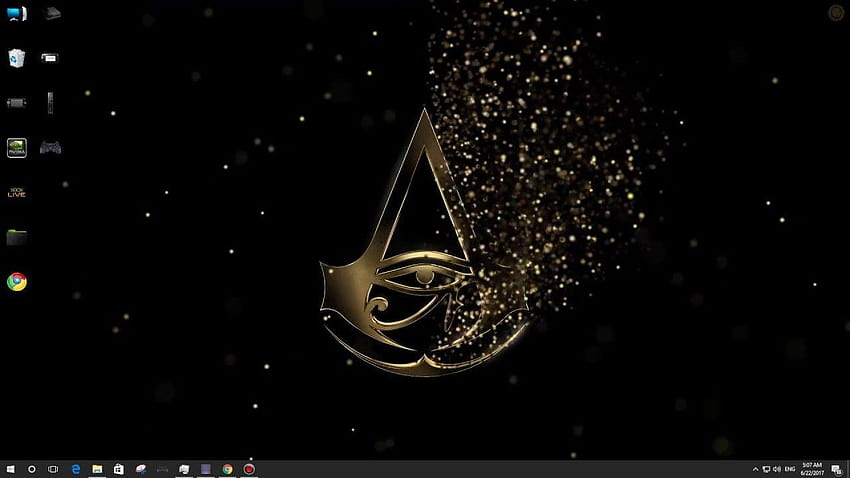Open the PlayStation console desktop shortcut

click(x=50, y=13)
